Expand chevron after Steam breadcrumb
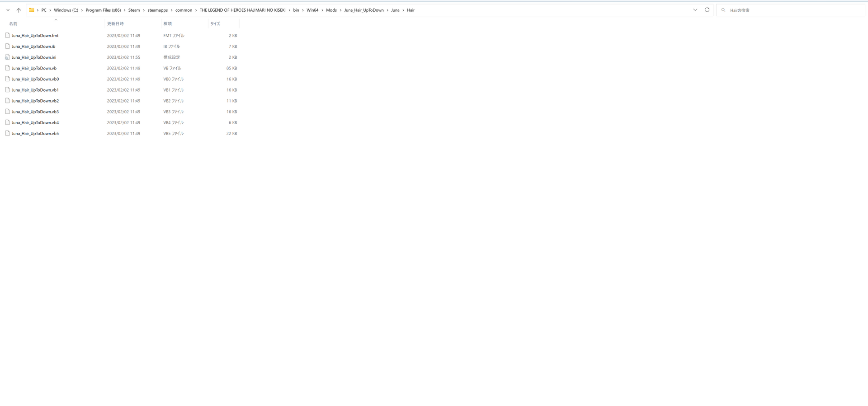868x406 pixels. click(x=144, y=10)
